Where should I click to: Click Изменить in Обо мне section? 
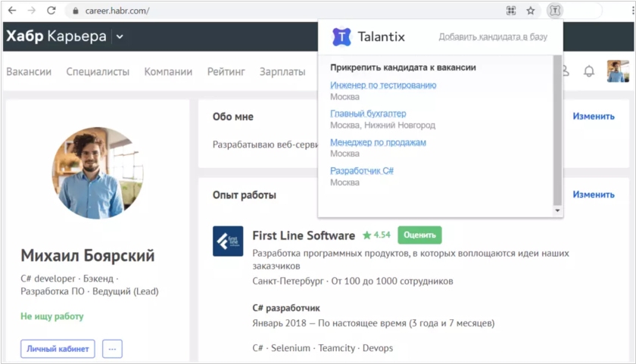click(x=594, y=117)
